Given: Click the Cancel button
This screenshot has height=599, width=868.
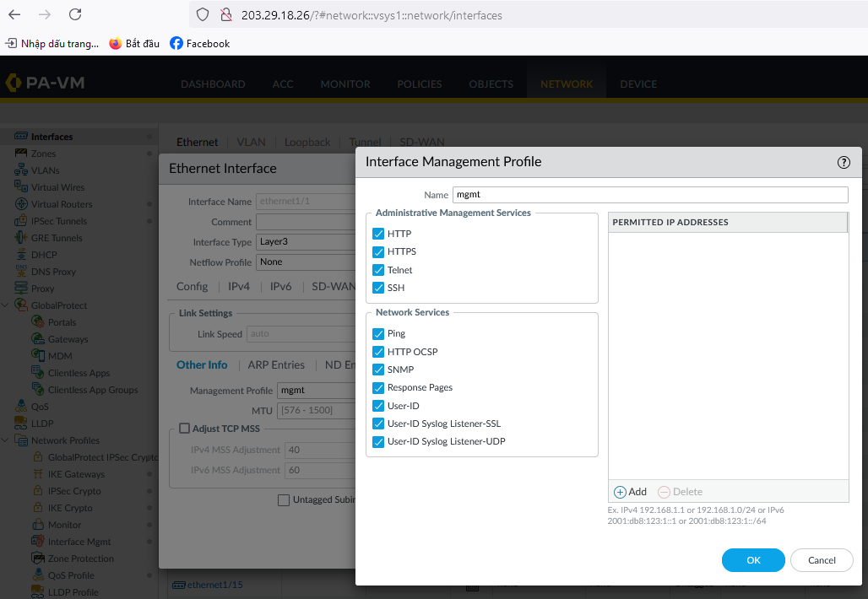Looking at the screenshot, I should click(822, 560).
